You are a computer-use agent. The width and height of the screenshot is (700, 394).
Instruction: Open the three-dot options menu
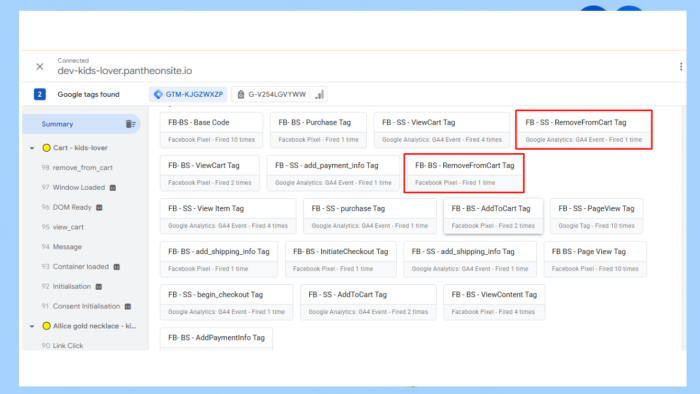pyautogui.click(x=681, y=66)
